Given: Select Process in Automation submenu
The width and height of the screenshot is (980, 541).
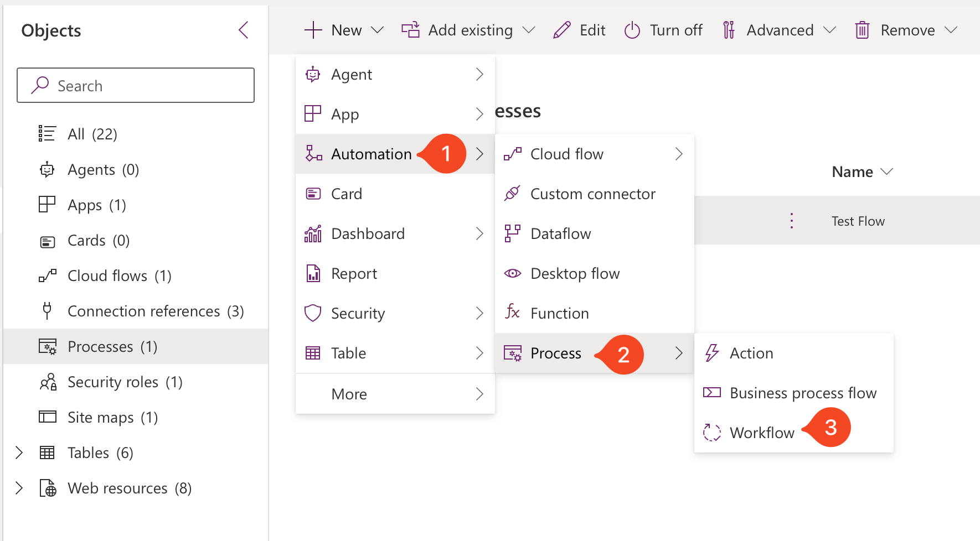Looking at the screenshot, I should coord(595,353).
